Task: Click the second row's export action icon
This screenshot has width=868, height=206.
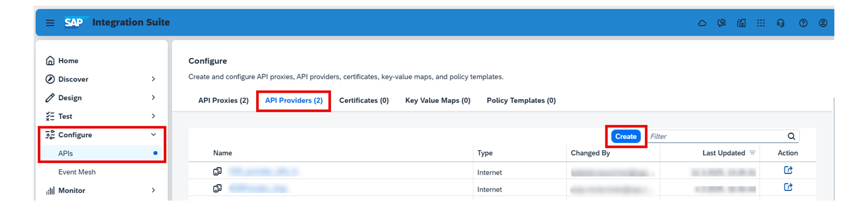Action: (x=788, y=187)
